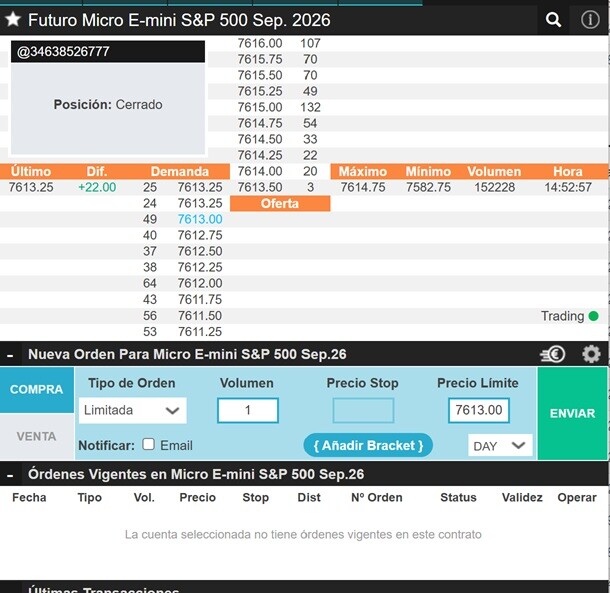Click the Hora value 14:52:57
The width and height of the screenshot is (610, 593).
(x=568, y=187)
